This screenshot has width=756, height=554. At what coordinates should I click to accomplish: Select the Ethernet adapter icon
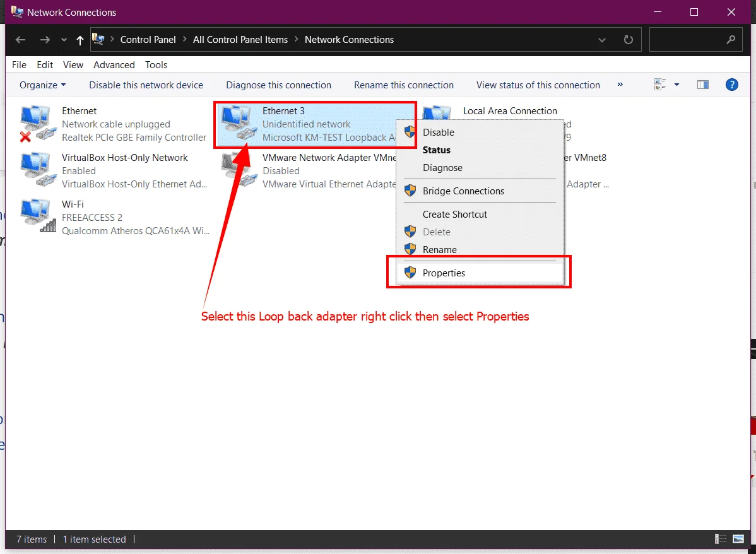click(x=38, y=124)
